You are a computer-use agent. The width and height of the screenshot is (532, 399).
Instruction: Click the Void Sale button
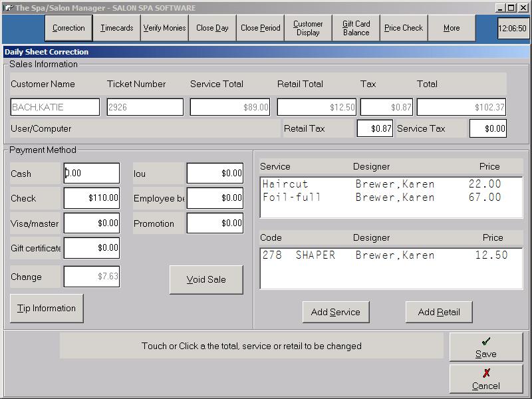(x=206, y=279)
